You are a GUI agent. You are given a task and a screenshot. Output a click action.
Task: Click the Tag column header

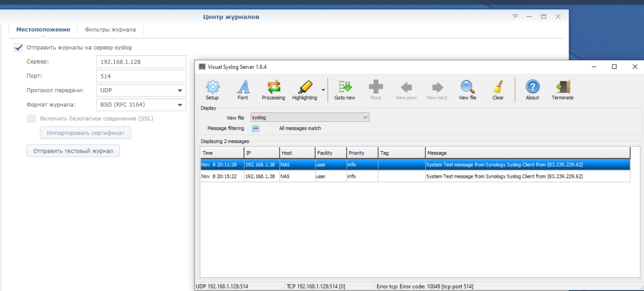401,153
